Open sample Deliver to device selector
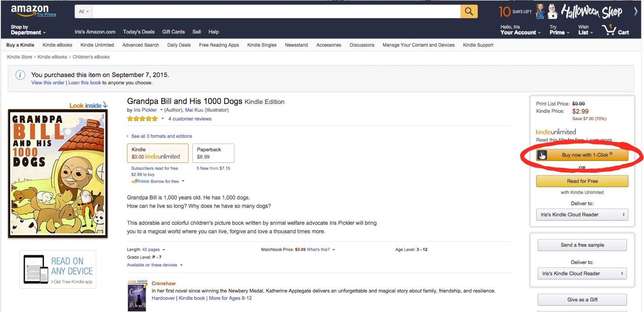This screenshot has height=312, width=644. pyautogui.click(x=582, y=273)
